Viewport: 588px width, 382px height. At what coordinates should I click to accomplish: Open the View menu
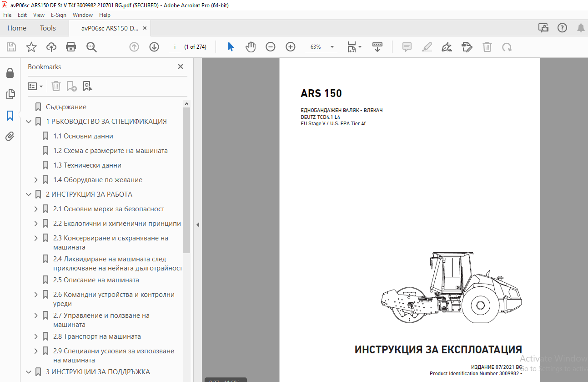39,15
